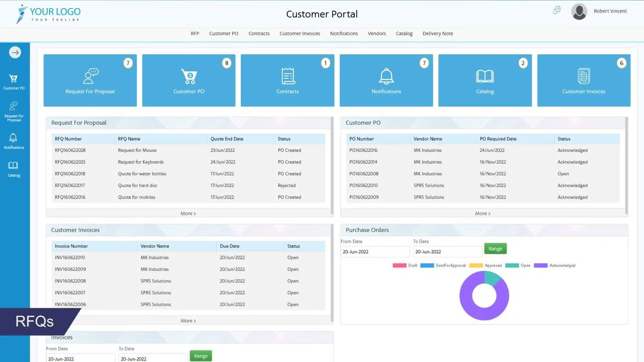644x362 pixels.
Task: Toggle Approved legend swatch in chart
Action: 476,265
